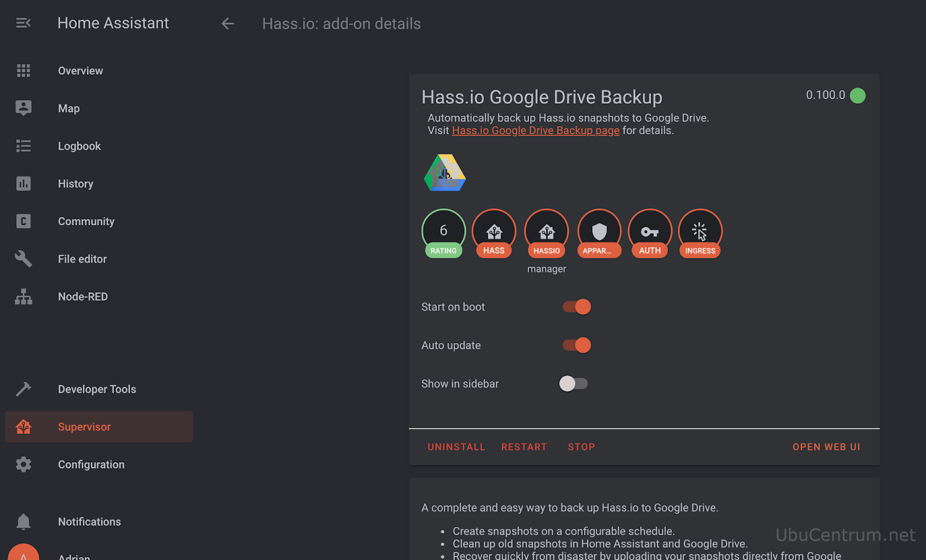Click the File editor wrench icon

point(23,259)
